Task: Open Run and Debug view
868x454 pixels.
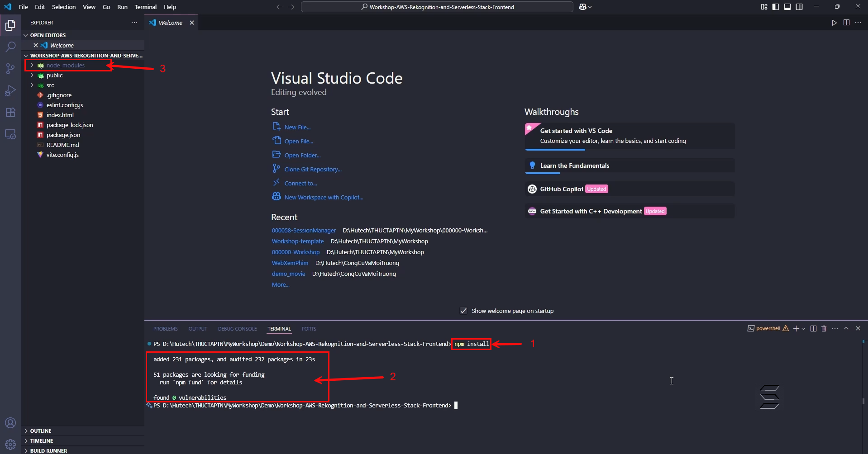Action: pos(10,90)
